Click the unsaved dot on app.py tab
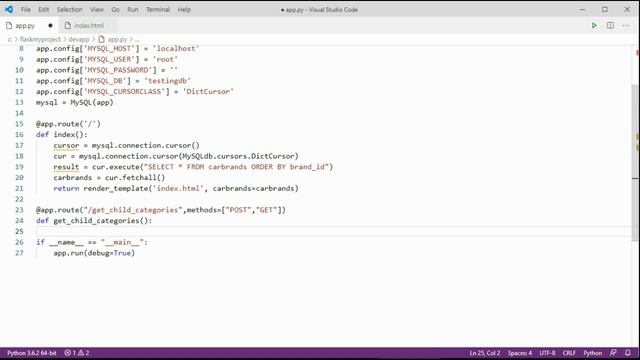 (x=50, y=25)
